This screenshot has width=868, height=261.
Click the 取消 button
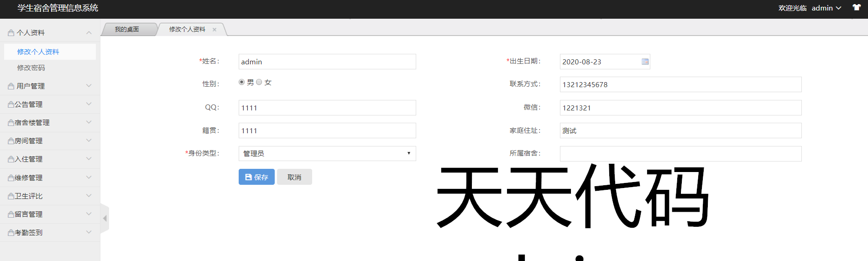(x=294, y=177)
